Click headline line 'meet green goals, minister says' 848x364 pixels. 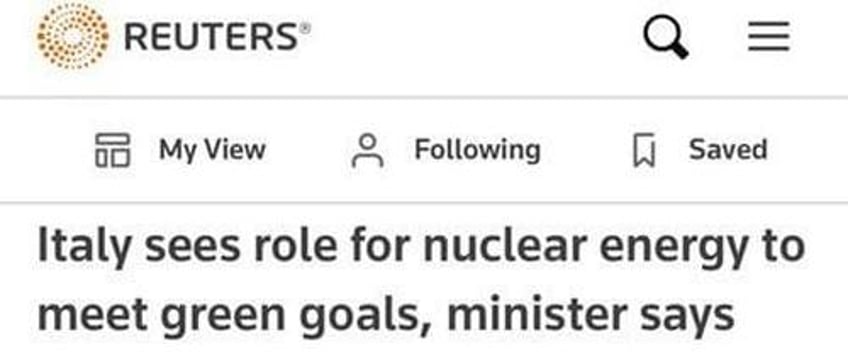(386, 315)
